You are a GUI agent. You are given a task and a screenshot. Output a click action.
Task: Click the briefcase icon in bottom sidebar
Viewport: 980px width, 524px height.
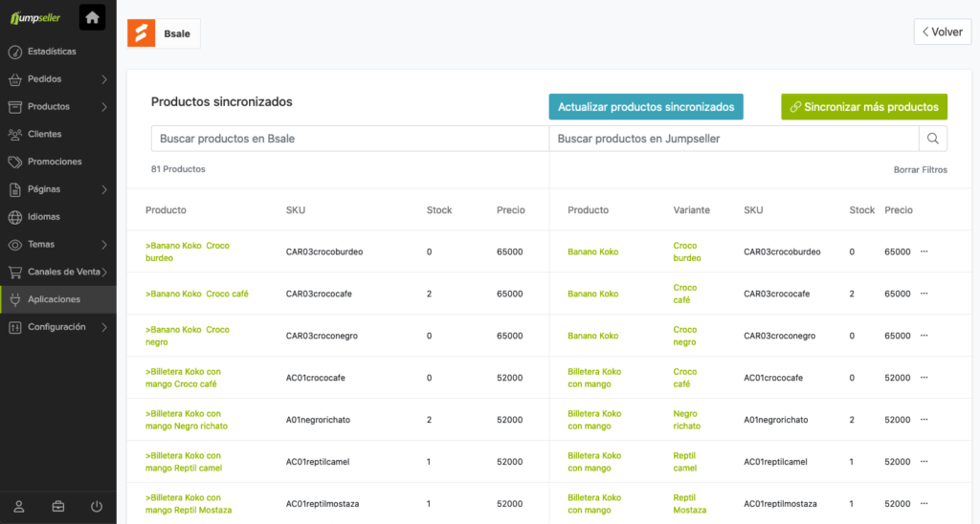pos(57,506)
